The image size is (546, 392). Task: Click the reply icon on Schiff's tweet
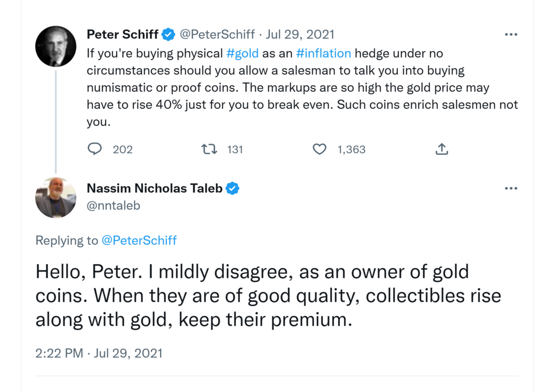coord(94,149)
